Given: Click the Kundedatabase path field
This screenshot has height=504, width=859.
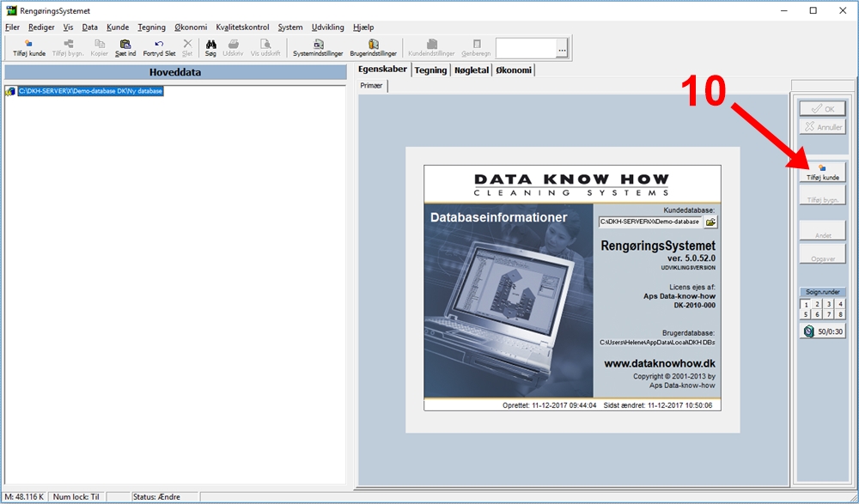Looking at the screenshot, I should [x=650, y=222].
